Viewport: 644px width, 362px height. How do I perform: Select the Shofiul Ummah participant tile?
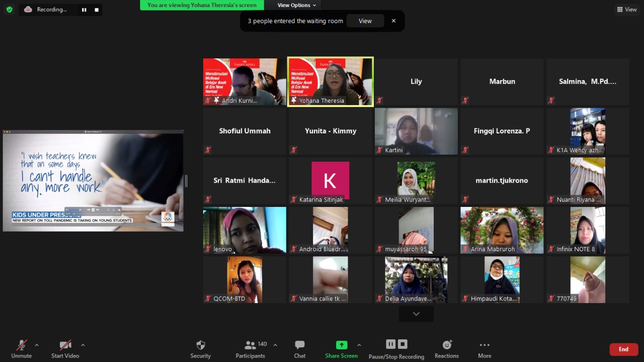pos(245,131)
